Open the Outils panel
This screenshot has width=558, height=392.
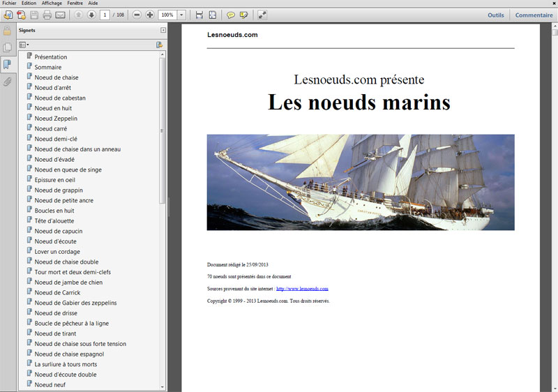496,15
